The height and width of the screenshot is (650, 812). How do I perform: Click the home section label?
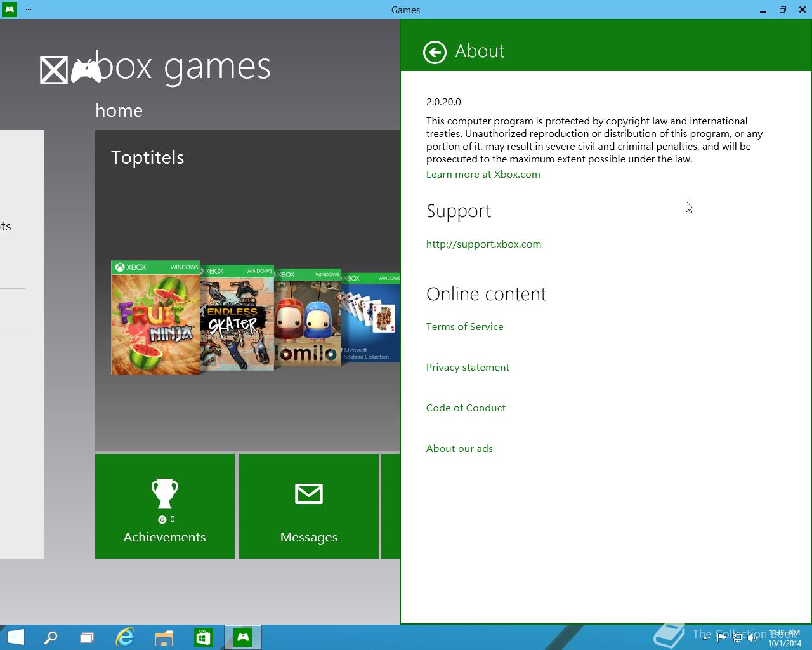(119, 110)
